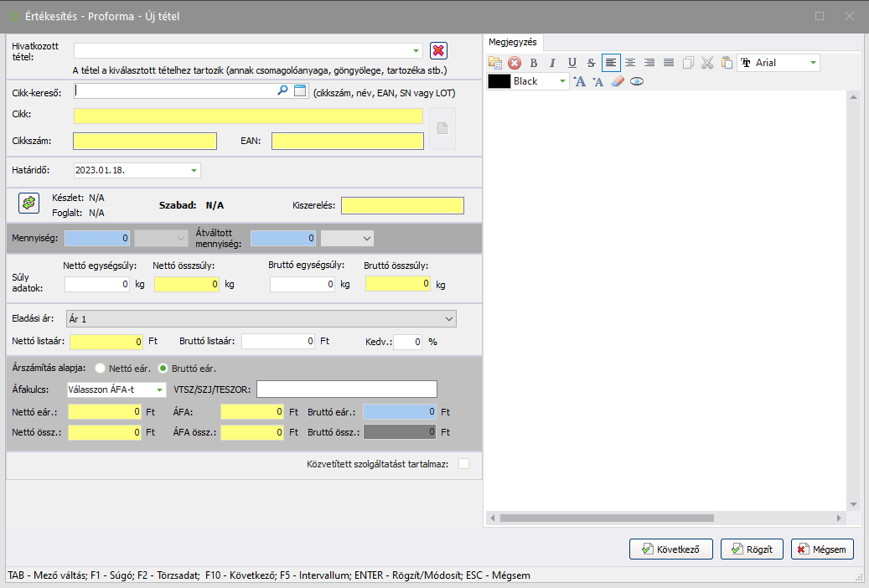Check Közvetített szolgáltatást tartalmaz checkbox

(x=463, y=464)
